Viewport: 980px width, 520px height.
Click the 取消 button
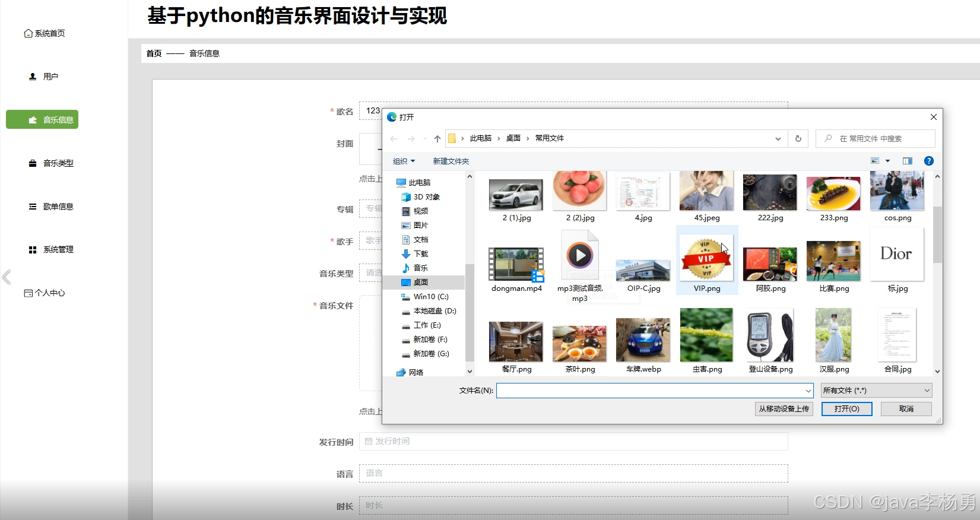pyautogui.click(x=906, y=409)
